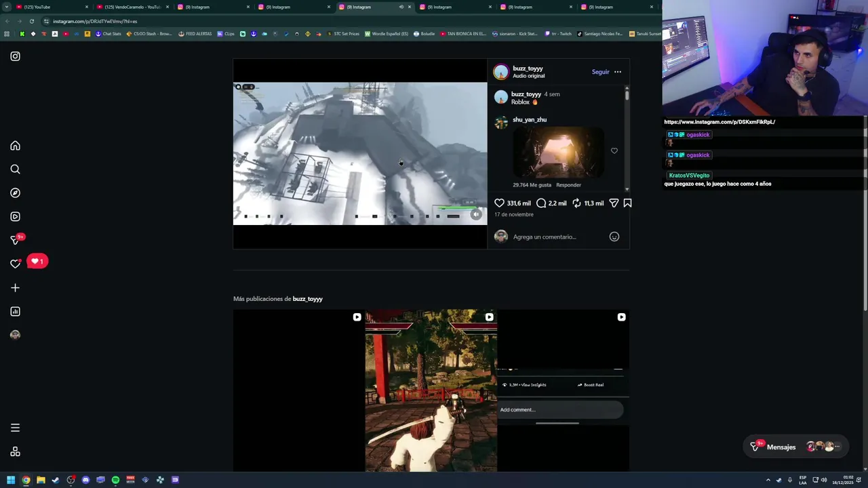The image size is (868, 488).
Task: Open first black reel thumbnail in Más publicaciones
Action: tap(298, 390)
